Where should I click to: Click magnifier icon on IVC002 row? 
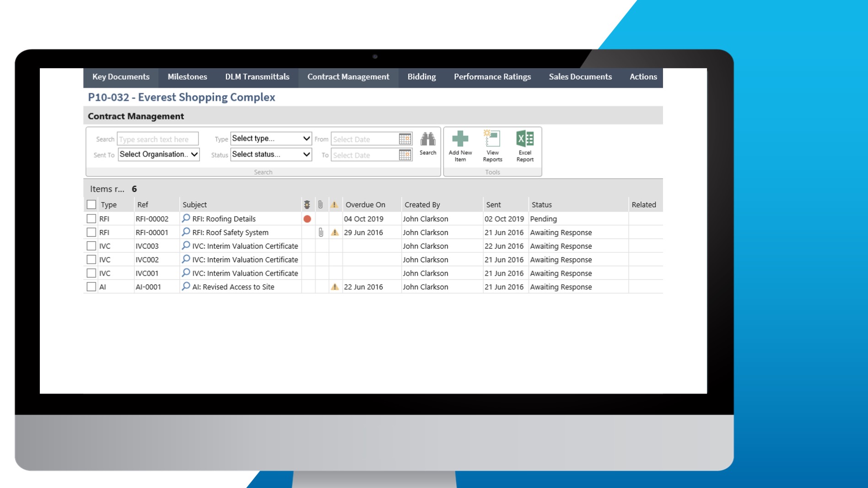(186, 259)
